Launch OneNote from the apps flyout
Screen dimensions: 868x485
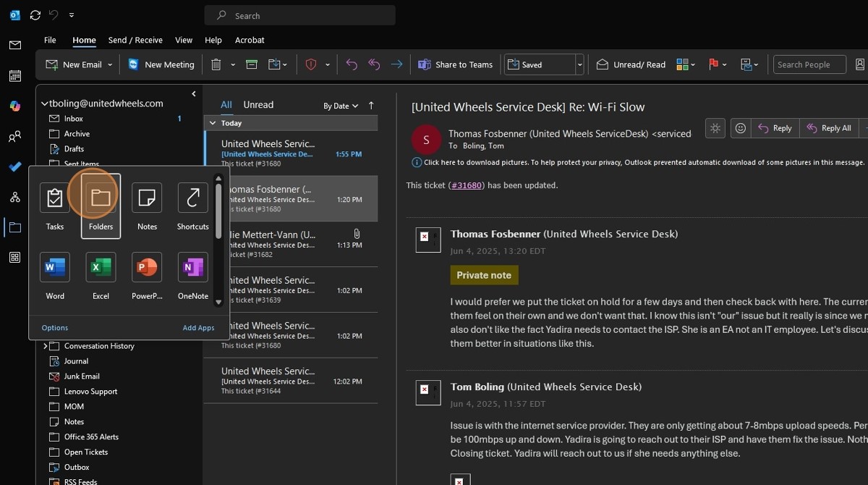pyautogui.click(x=192, y=276)
